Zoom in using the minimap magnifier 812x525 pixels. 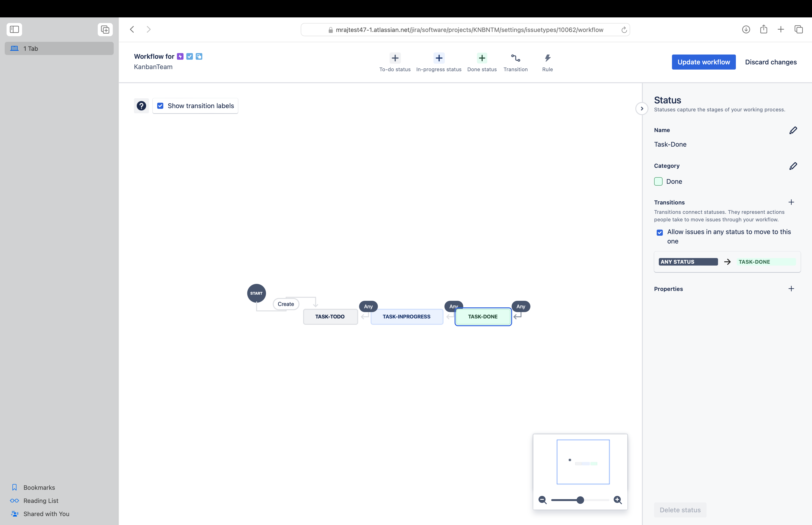click(x=617, y=500)
